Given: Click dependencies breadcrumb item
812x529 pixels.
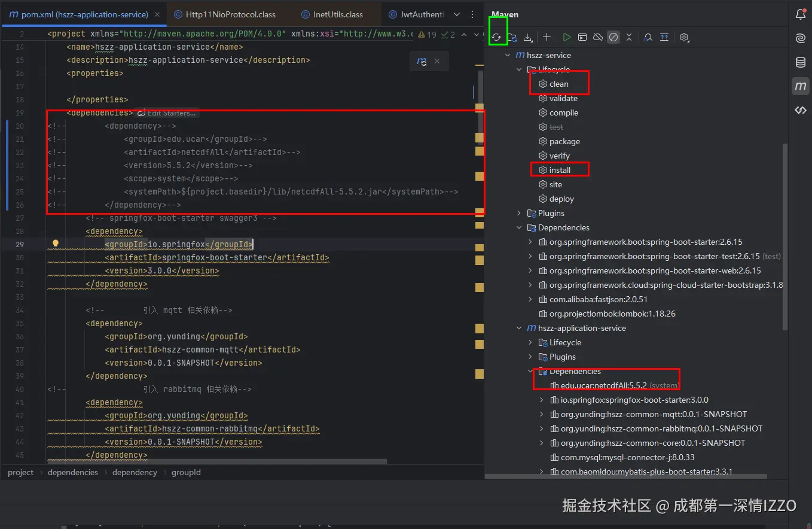Looking at the screenshot, I should click(73, 472).
